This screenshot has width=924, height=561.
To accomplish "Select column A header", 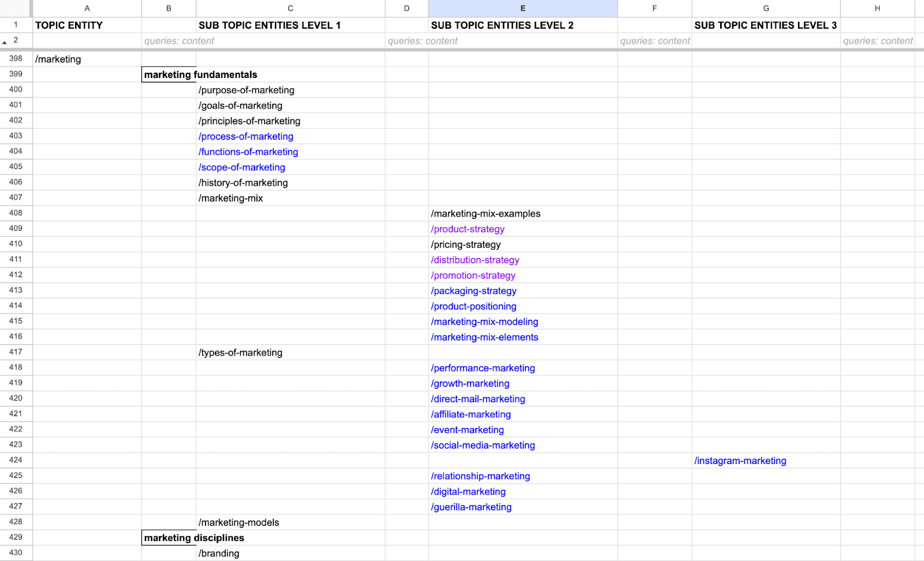I will point(87,8).
